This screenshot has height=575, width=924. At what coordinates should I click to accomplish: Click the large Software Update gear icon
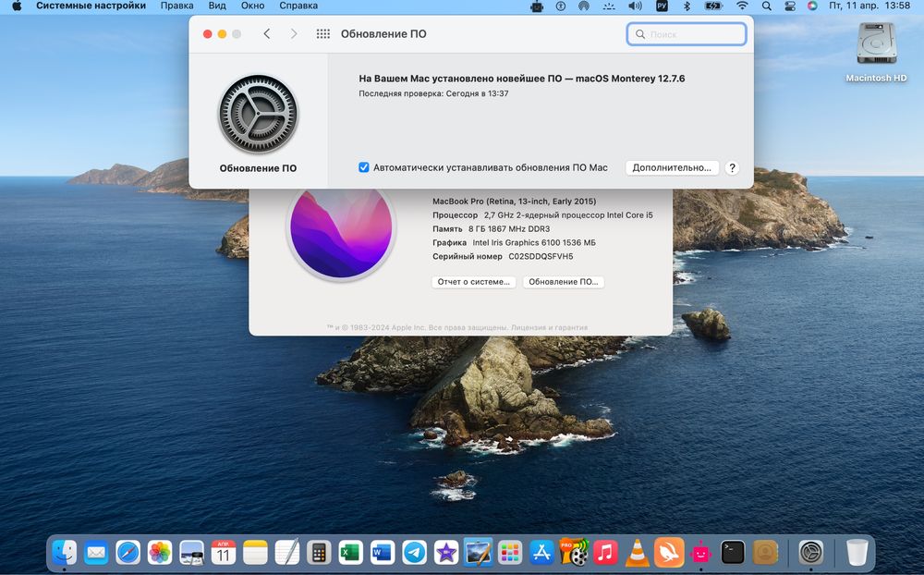point(258,114)
